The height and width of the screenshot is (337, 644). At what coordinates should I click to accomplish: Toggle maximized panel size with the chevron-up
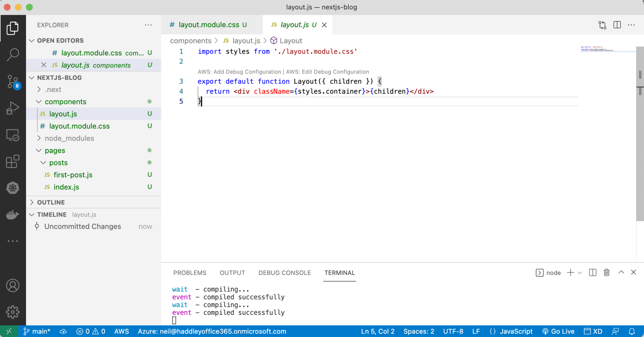pos(621,272)
